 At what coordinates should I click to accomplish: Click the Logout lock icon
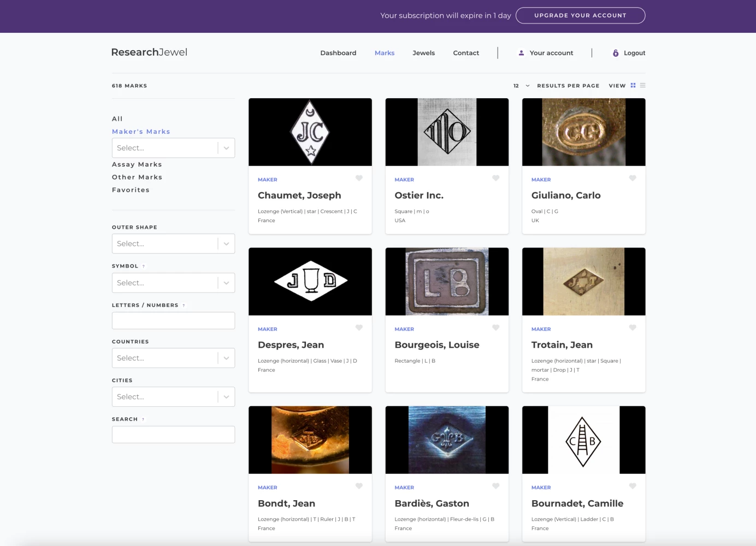click(x=616, y=53)
